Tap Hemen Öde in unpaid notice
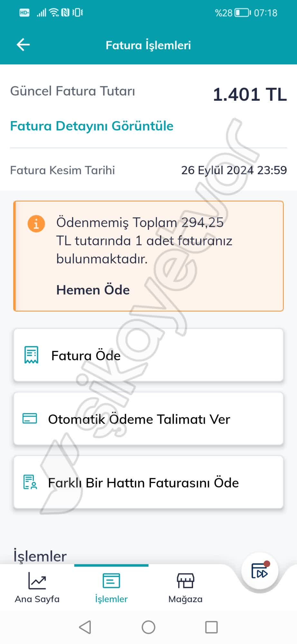297x644 pixels. 93,290
